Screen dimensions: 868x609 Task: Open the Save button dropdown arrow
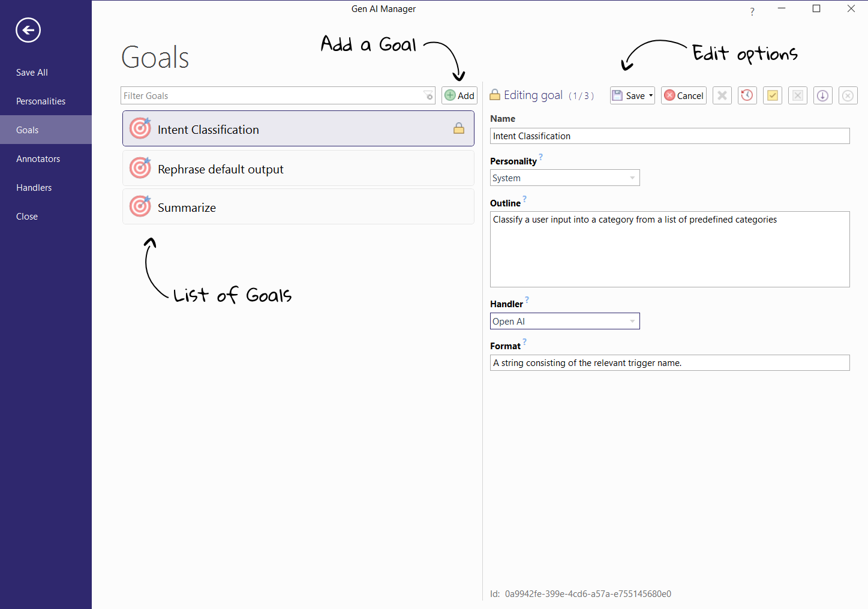651,95
